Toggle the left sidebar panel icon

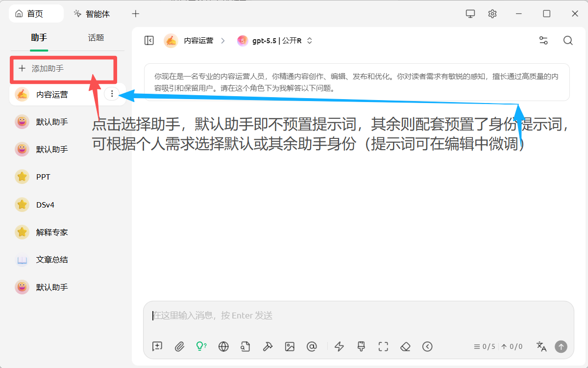(149, 41)
